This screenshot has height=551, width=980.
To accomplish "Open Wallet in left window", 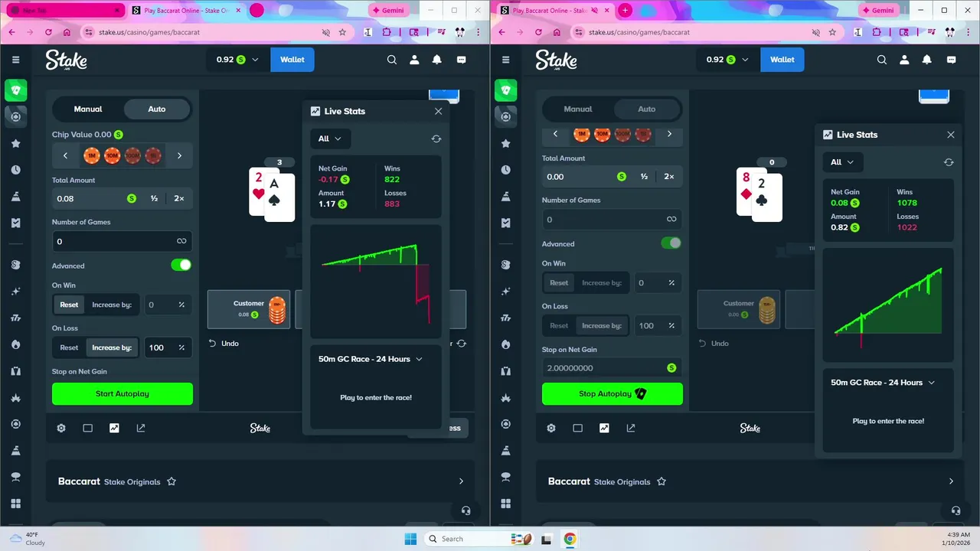I will [292, 60].
